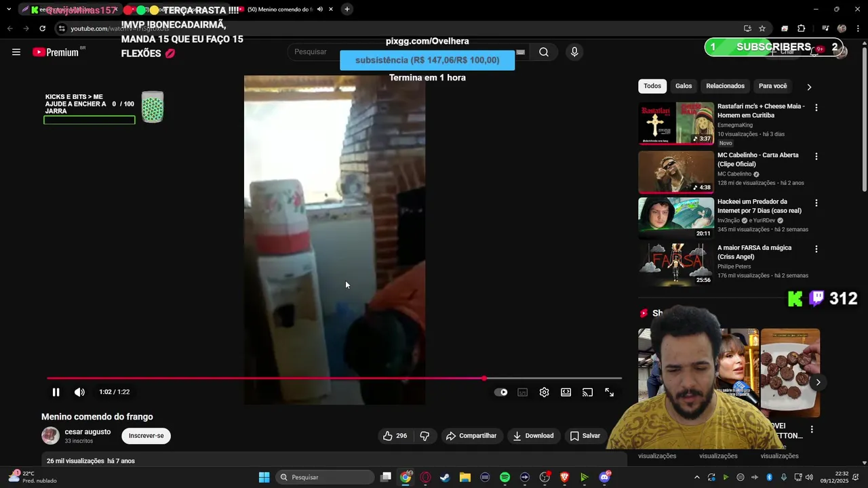Viewport: 868px width, 488px height.
Task: Open the cookies Shorts thumbnail
Action: click(x=790, y=373)
